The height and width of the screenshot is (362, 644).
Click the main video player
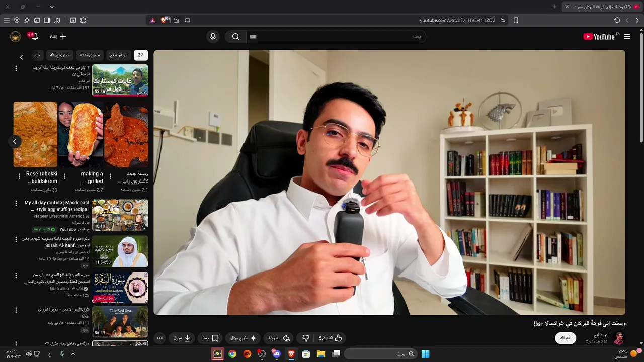tap(389, 183)
